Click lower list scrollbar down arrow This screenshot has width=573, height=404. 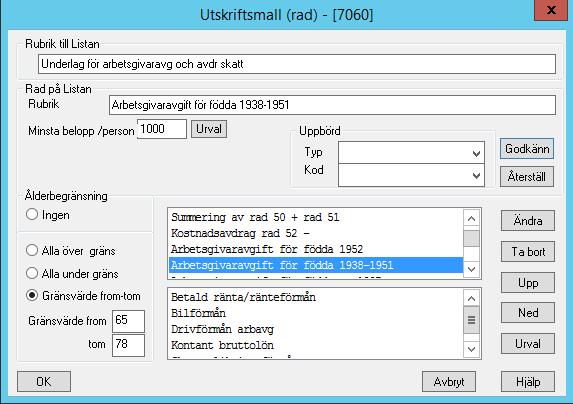[x=471, y=349]
